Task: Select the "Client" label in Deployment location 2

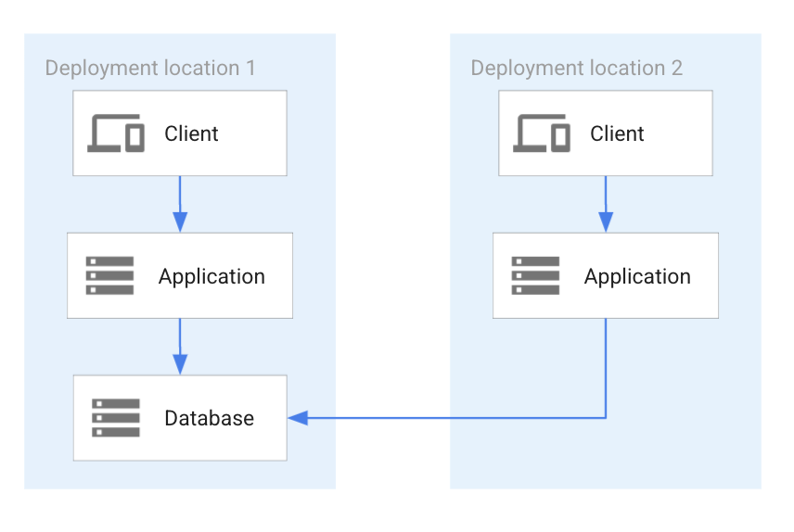Action: 617,134
